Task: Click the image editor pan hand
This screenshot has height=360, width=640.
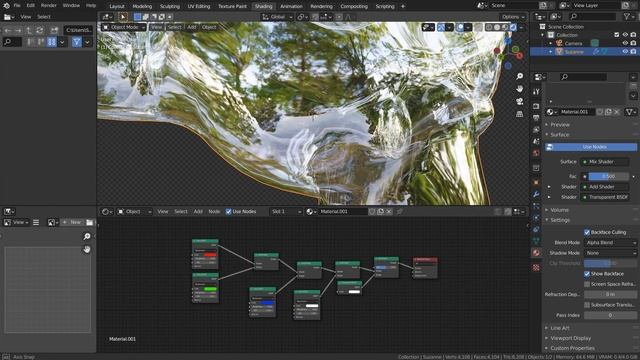Action: pyautogui.click(x=87, y=249)
